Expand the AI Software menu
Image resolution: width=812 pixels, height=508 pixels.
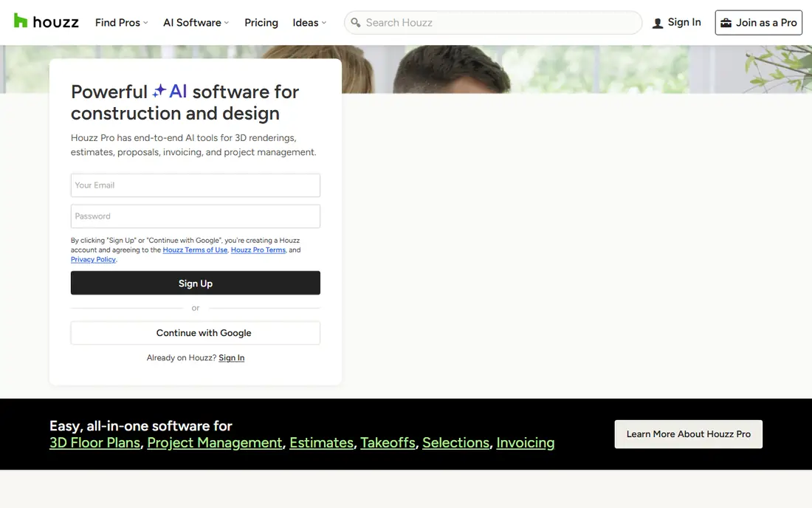coord(196,23)
